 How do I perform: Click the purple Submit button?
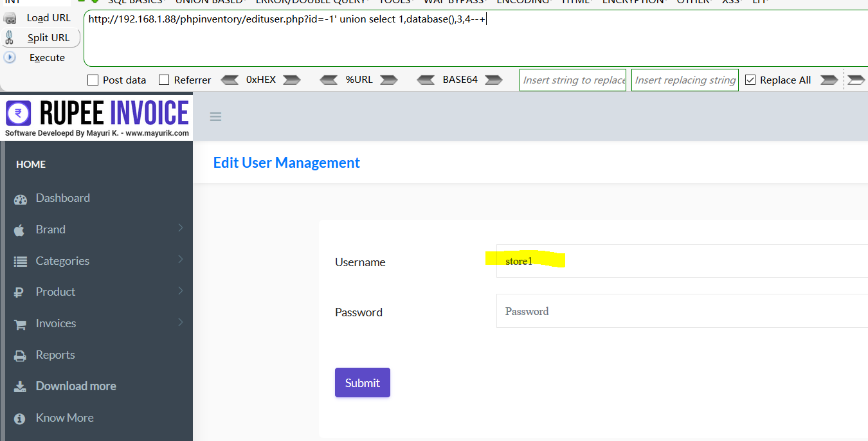coord(363,382)
